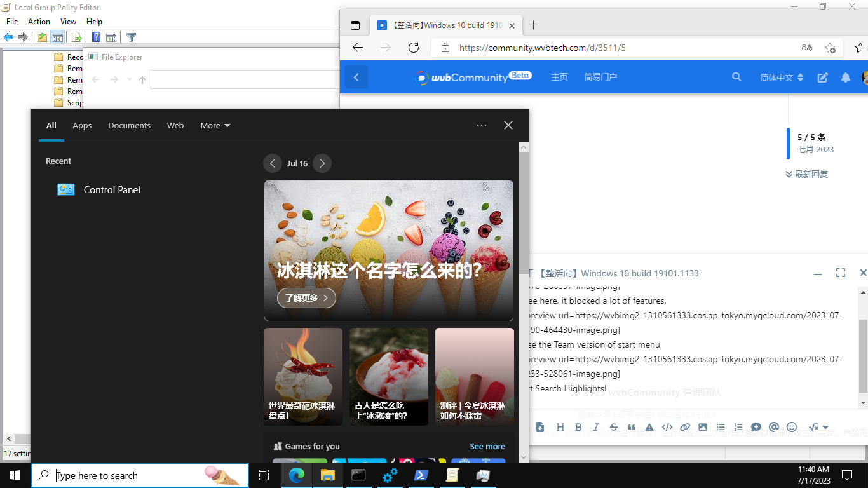Open the Action menu in Policy Editor
This screenshot has height=488, width=868.
(39, 22)
